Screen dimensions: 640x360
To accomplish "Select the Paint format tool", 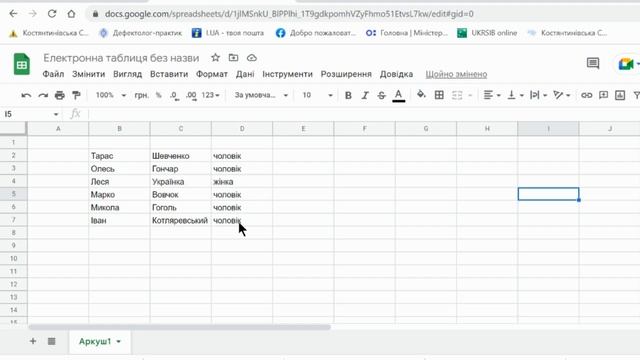I will click(76, 96).
